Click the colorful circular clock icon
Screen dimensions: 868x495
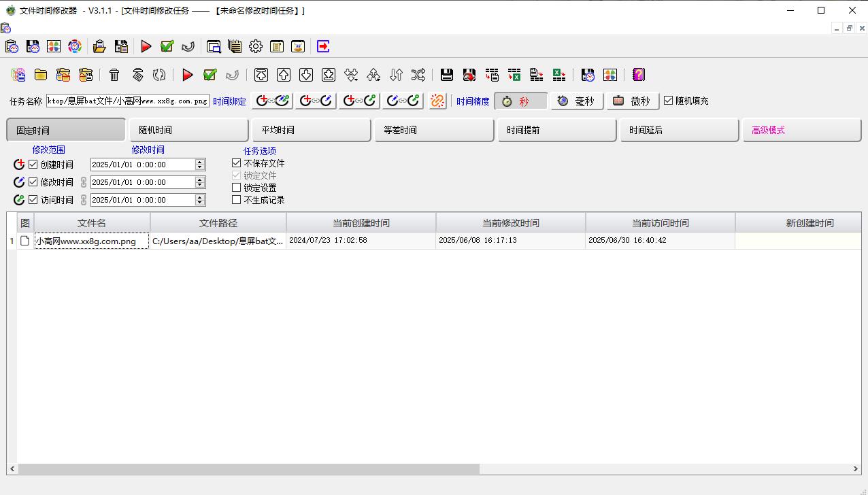tap(75, 46)
